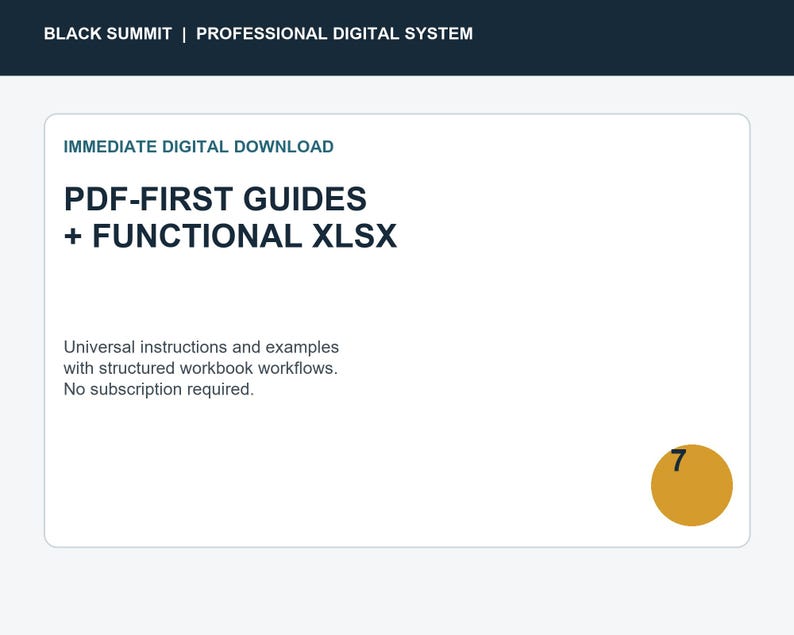Click 'Universal instructions and examples' text
This screenshot has width=794, height=635.
[201, 347]
